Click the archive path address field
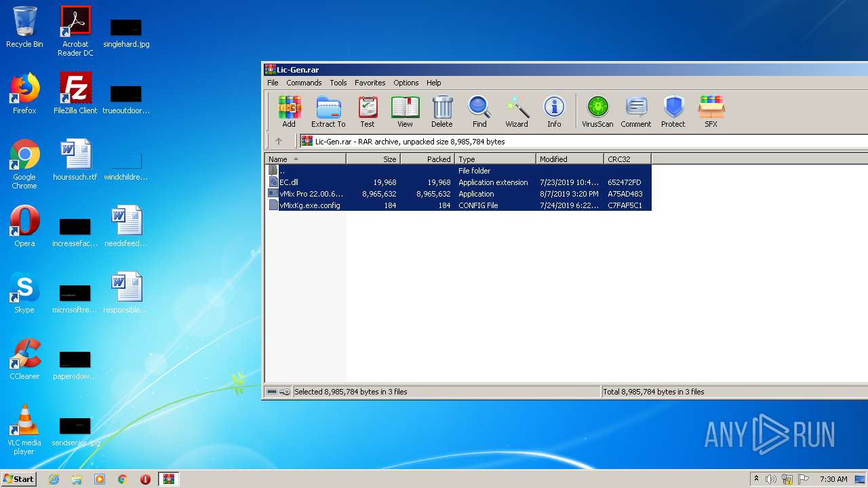This screenshot has height=488, width=868. click(x=584, y=142)
